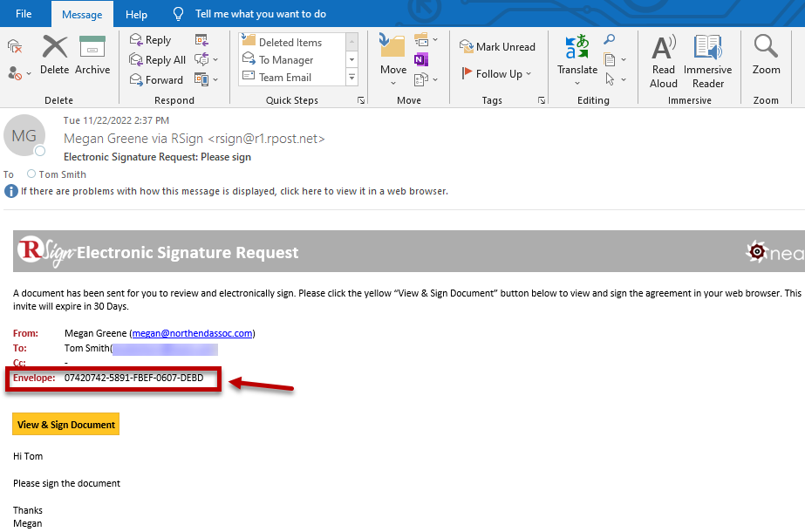Click the View & Sign Document button
This screenshot has height=532, width=805.
65,424
